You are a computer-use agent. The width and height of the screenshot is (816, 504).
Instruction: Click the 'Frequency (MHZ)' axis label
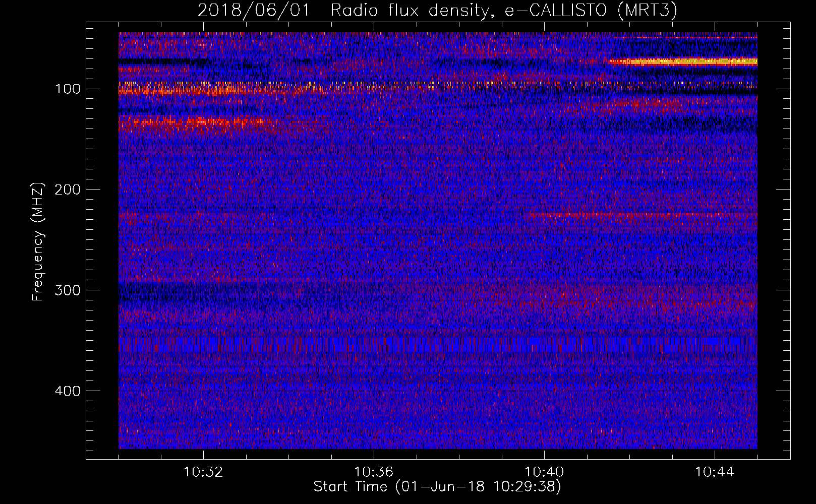(38, 241)
